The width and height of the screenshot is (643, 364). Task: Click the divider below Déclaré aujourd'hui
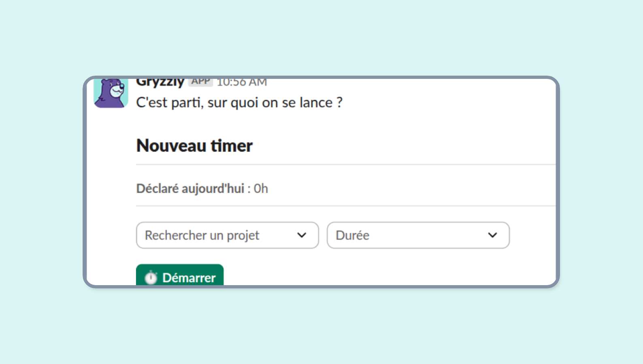pyautogui.click(x=346, y=206)
